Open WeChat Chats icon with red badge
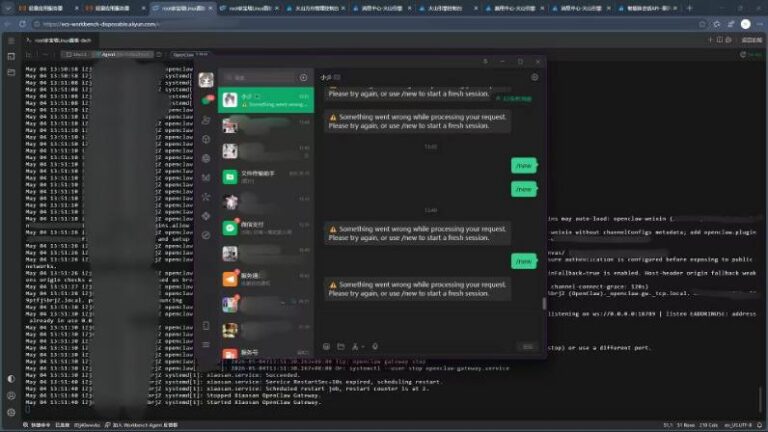The height and width of the screenshot is (432, 768). pos(207,100)
